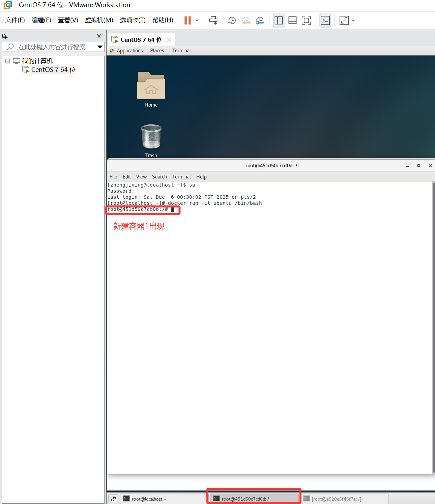Image resolution: width=435 pixels, height=504 pixels.
Task: Open the snapshot manager wrench icon
Action: click(x=260, y=21)
